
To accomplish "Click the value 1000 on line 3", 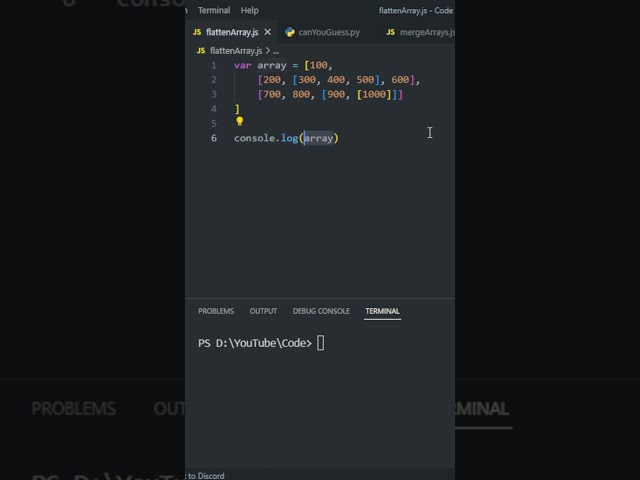I will point(374,94).
